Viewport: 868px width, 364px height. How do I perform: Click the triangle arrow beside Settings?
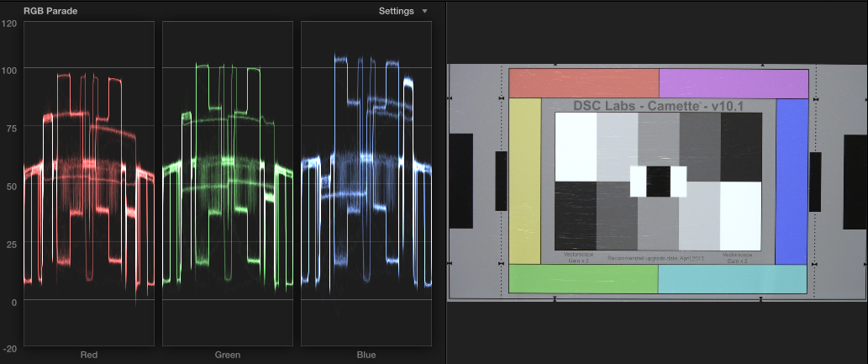(424, 11)
